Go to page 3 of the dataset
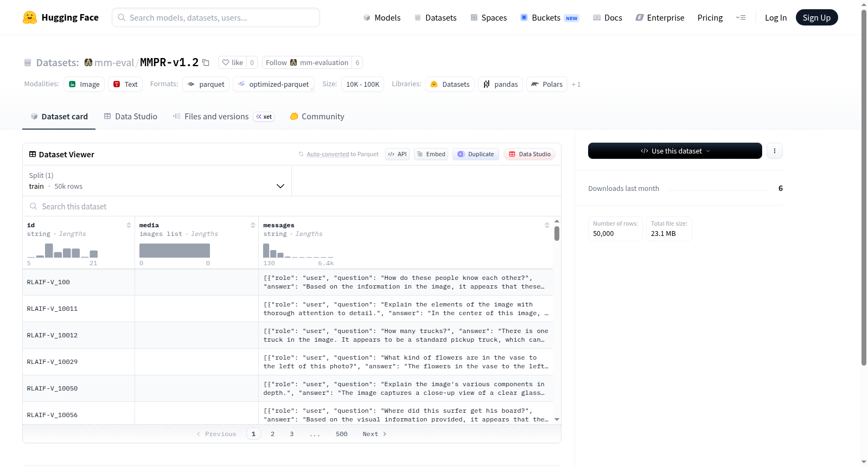 coord(292,434)
